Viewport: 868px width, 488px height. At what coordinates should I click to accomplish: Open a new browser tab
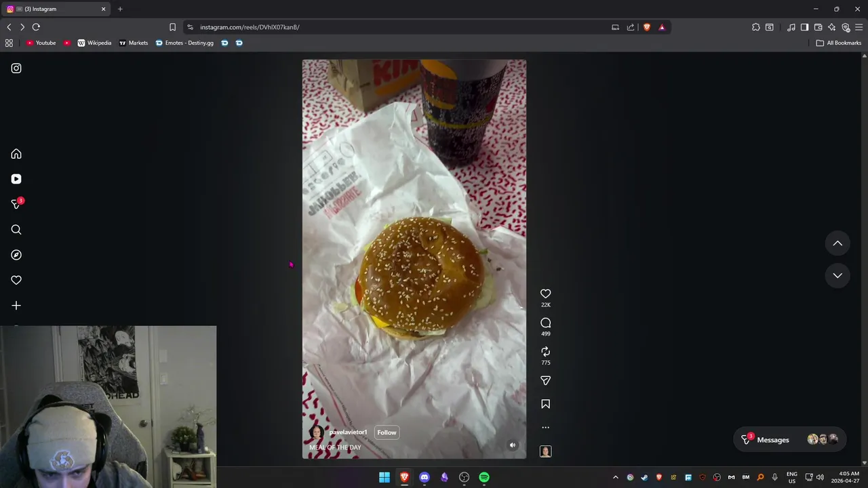120,9
